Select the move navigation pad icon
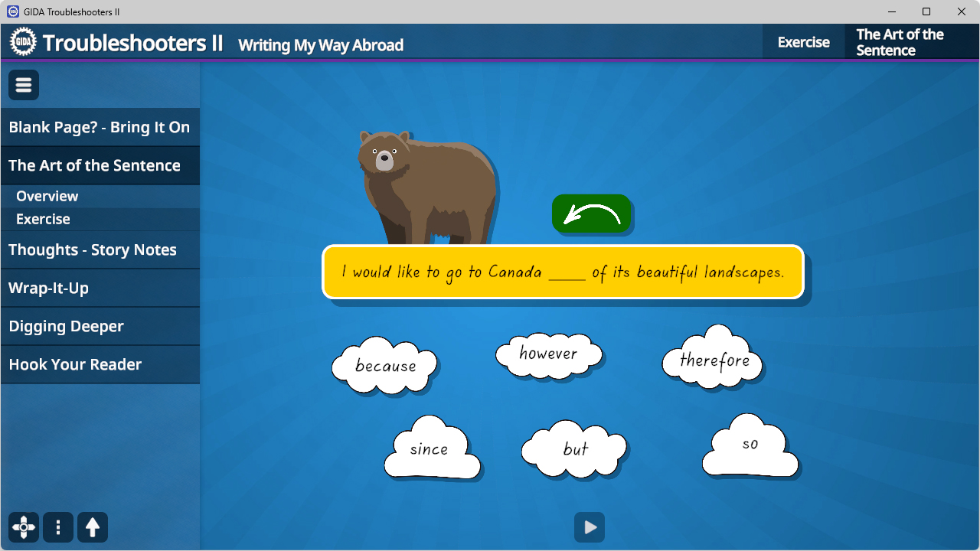The image size is (980, 551). 23,527
